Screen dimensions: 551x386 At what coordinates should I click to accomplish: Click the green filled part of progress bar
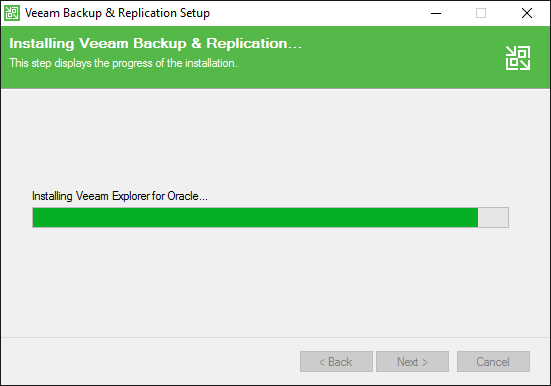(x=255, y=218)
